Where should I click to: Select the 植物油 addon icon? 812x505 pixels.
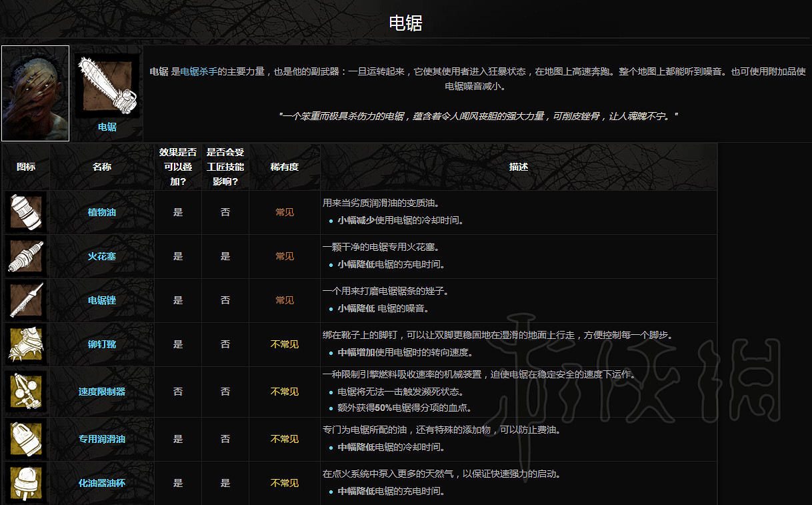pos(25,211)
